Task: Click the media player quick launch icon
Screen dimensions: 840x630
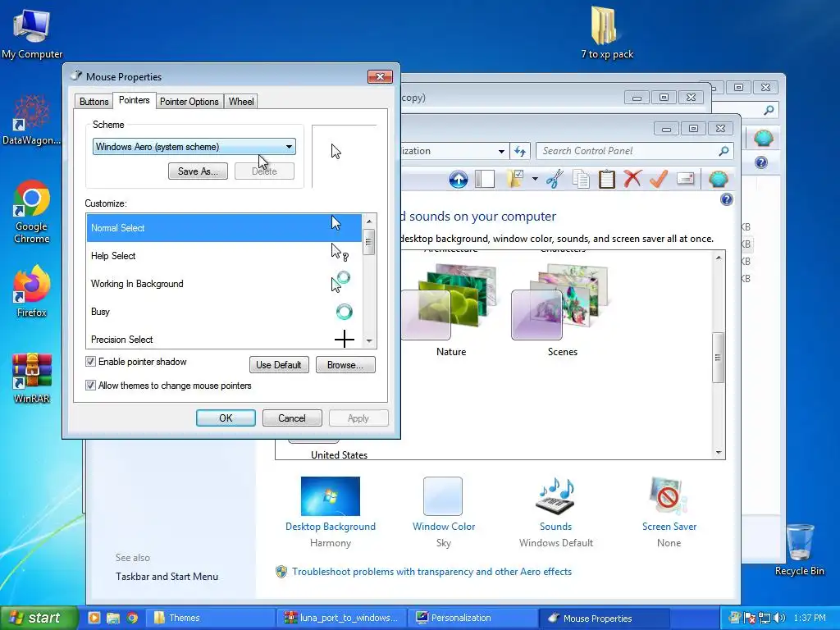Action: click(x=94, y=618)
